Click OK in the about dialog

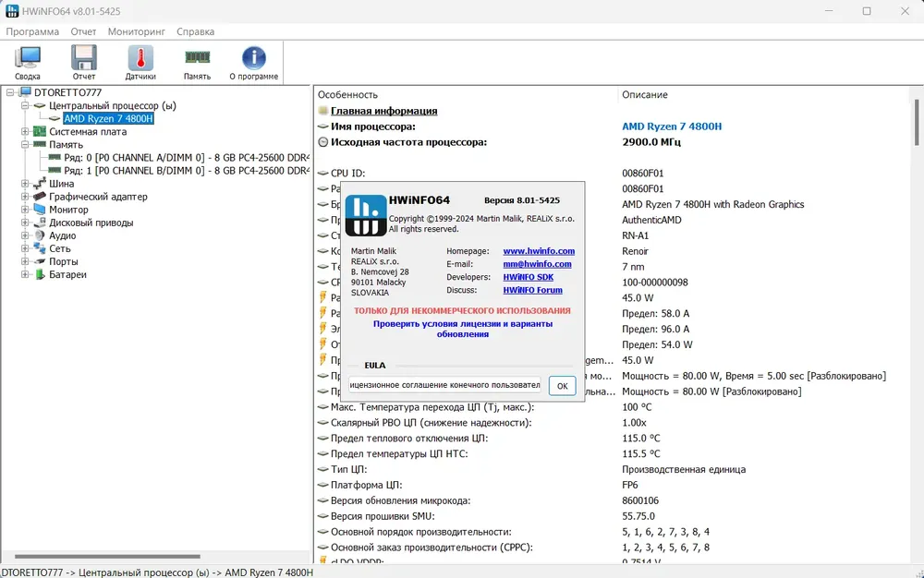tap(562, 386)
